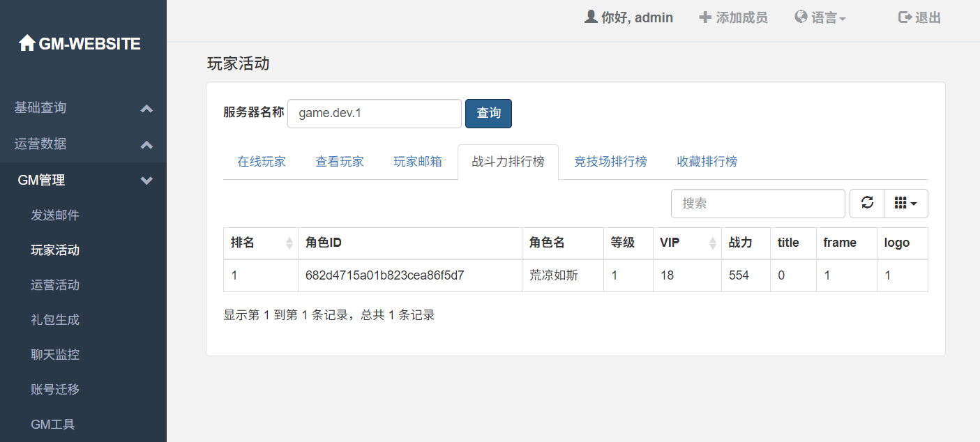This screenshot has width=980, height=442.
Task: Expand the 运营数据 sidebar section
Action: pyautogui.click(x=146, y=144)
